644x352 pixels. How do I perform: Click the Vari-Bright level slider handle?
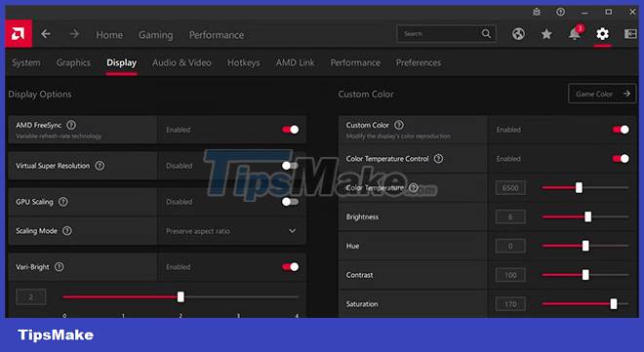click(x=181, y=296)
